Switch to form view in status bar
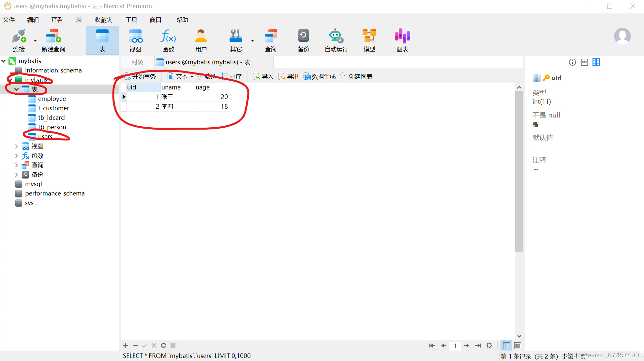The width and height of the screenshot is (644, 361). [517, 345]
